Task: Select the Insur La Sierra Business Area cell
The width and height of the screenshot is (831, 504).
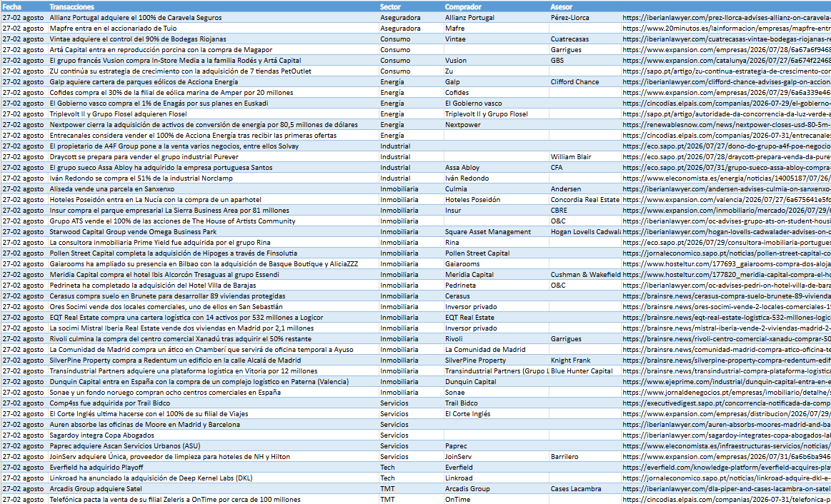Action: (213, 210)
